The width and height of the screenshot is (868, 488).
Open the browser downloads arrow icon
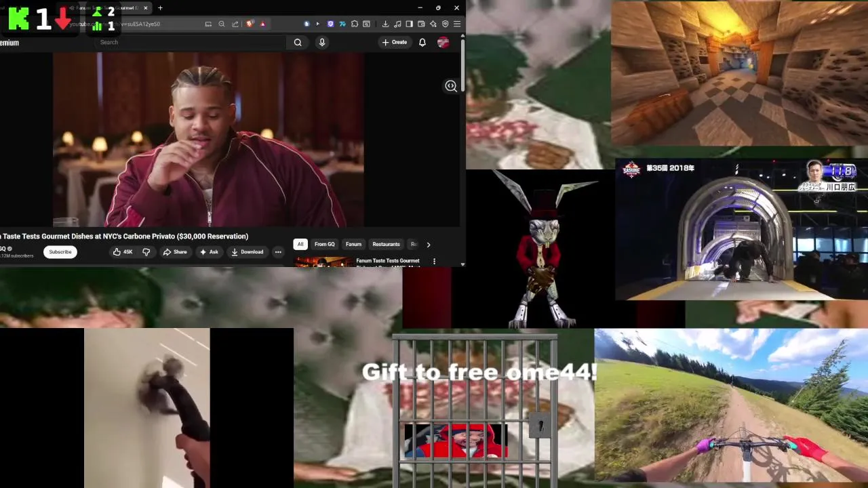[x=385, y=24]
